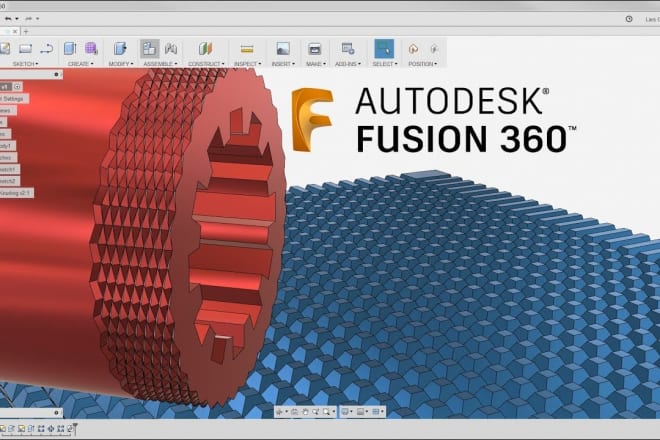The width and height of the screenshot is (660, 440).
Task: Click the Grid and Snaps icon
Action: tap(360, 411)
